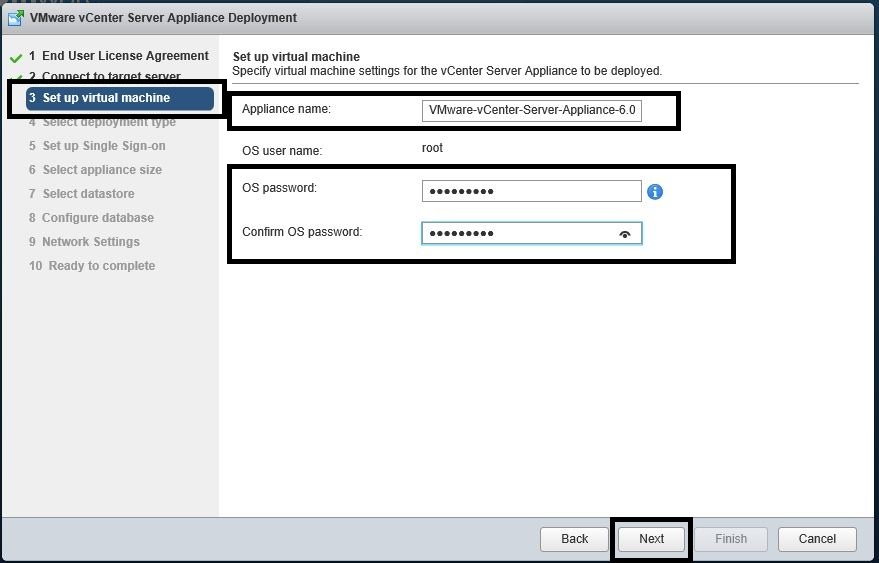Click the OS password info icon

[655, 191]
